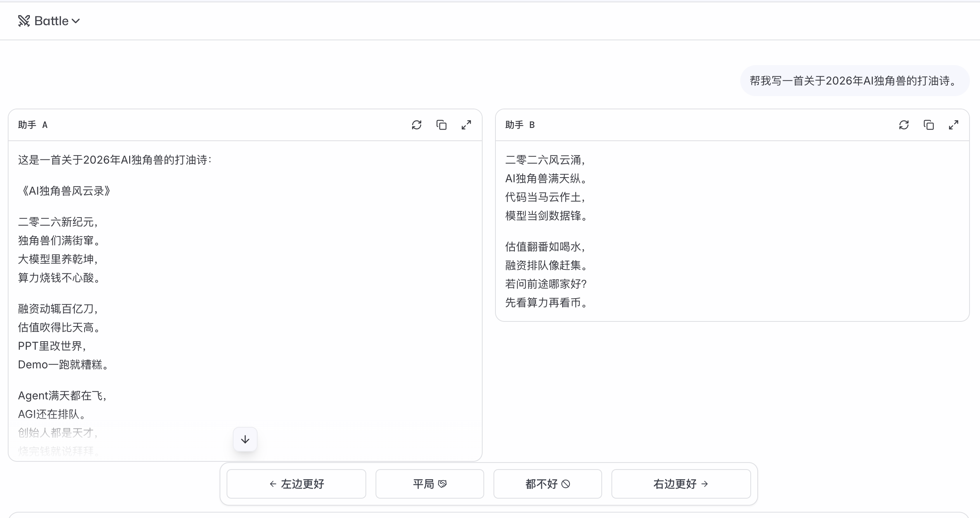980x518 pixels.
Task: Expand Assistant A's panel to fullscreen
Action: tap(466, 125)
